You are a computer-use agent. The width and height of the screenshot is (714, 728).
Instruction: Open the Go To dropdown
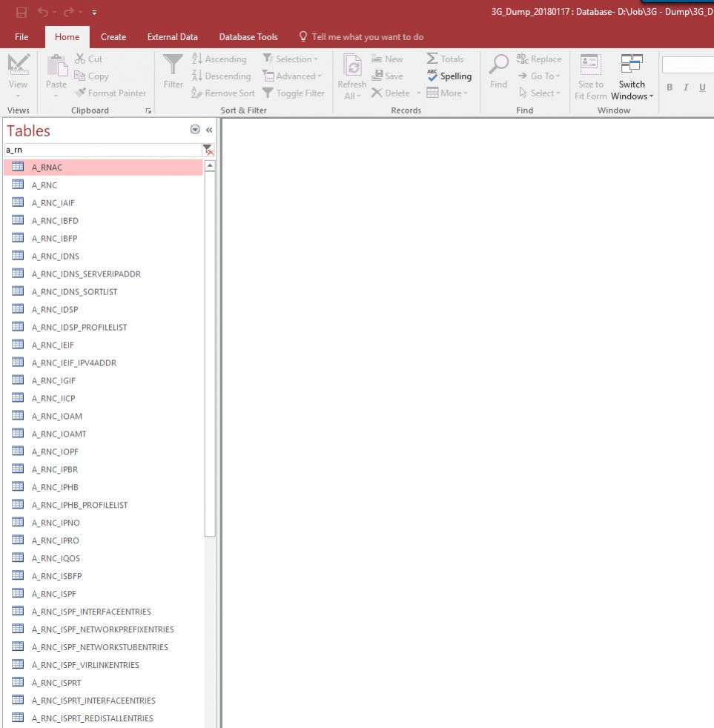[539, 76]
